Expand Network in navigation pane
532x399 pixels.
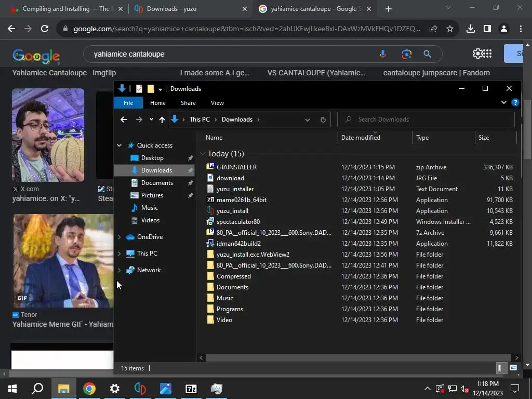click(x=119, y=270)
